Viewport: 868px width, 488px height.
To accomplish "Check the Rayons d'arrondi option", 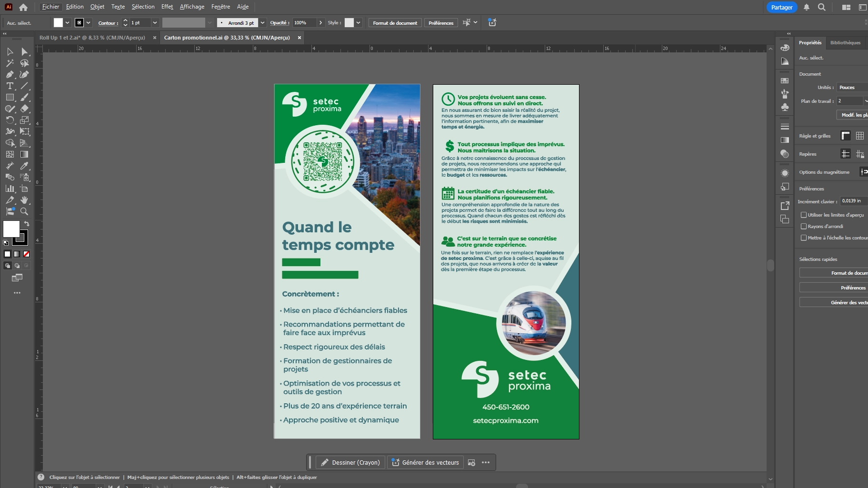I will (804, 227).
